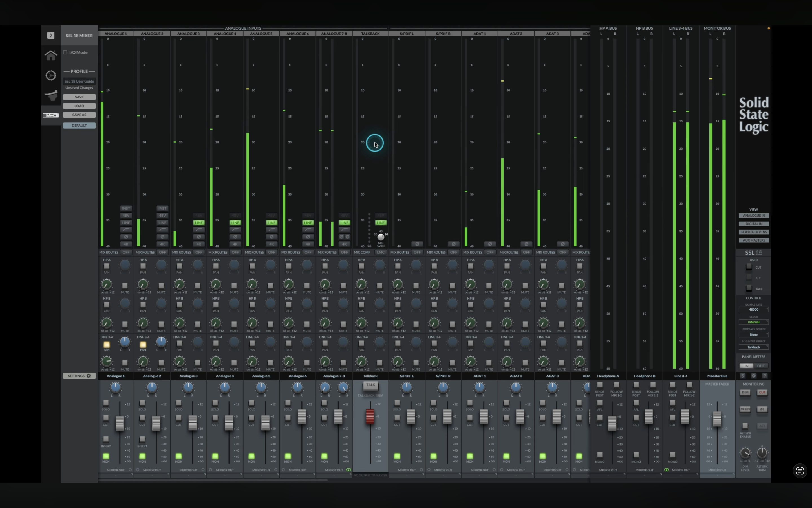Click the stereo link icon on Line 3-4 bus
The height and width of the screenshot is (508, 812).
(x=667, y=470)
